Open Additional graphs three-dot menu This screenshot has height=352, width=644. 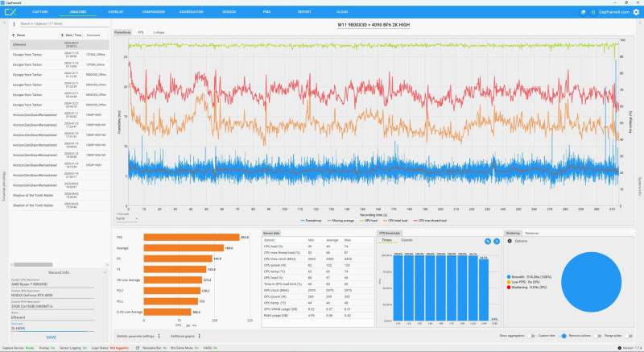pos(199,336)
